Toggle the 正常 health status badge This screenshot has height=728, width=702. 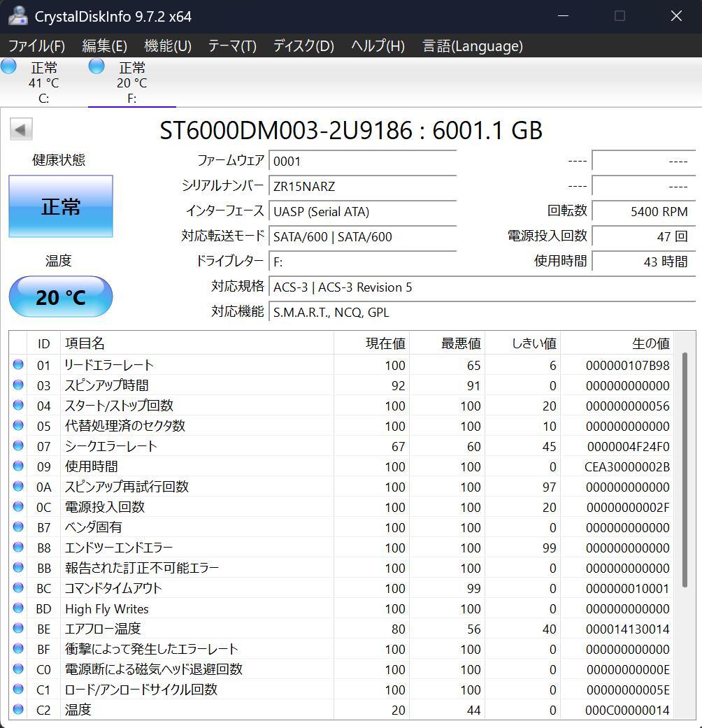[x=60, y=206]
